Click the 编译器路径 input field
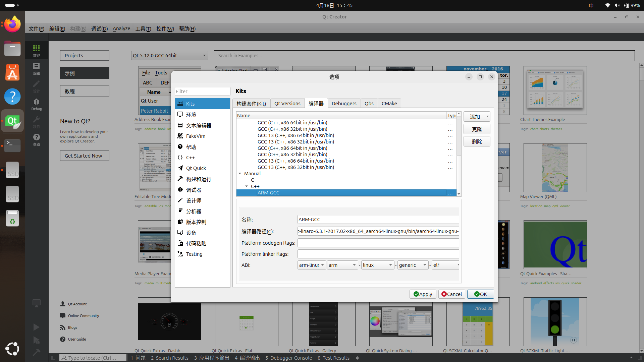The image size is (644, 362). point(378,231)
